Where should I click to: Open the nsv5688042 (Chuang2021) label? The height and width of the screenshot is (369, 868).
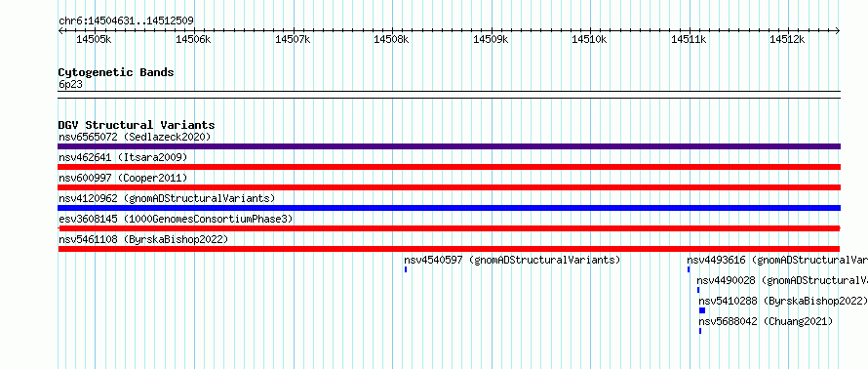766,321
